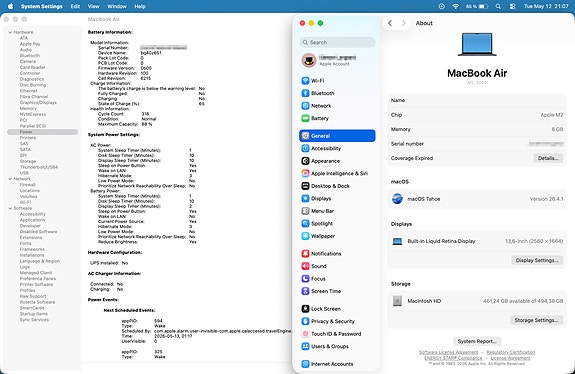Collapse the Software section in System Information

click(x=10, y=208)
